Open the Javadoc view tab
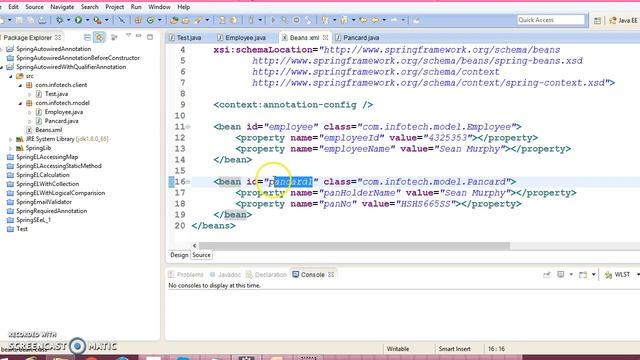The image size is (640, 360). pyautogui.click(x=225, y=275)
